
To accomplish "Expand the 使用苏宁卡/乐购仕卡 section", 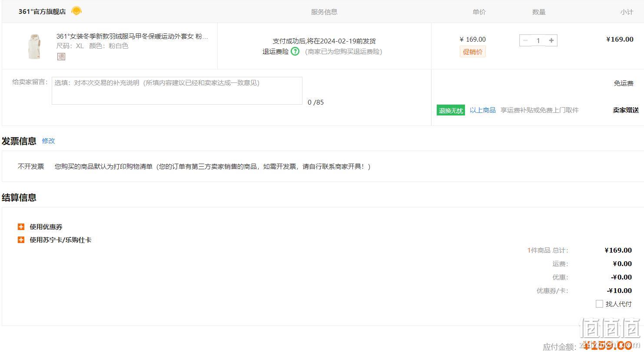I will coord(21,240).
